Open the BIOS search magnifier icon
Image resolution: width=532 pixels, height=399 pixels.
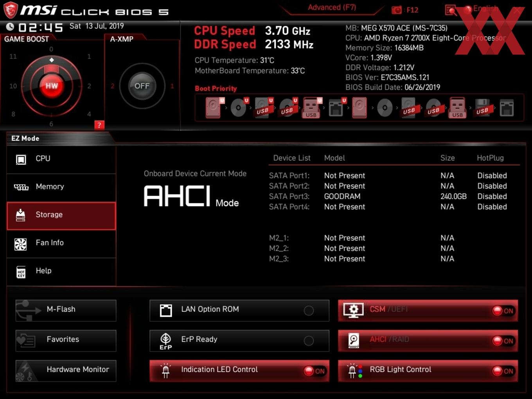point(451,10)
